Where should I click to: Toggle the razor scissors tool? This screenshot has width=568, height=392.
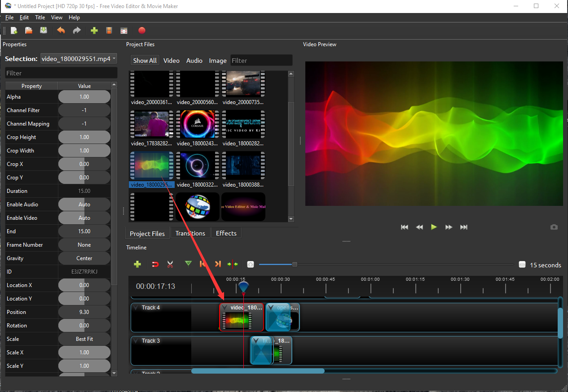(170, 264)
